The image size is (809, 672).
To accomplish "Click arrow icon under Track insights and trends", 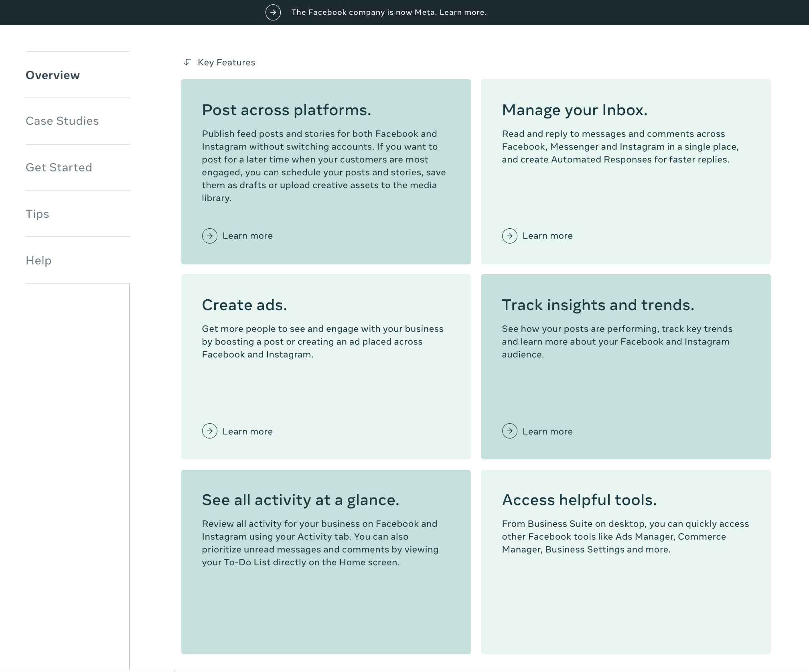I will (x=509, y=431).
